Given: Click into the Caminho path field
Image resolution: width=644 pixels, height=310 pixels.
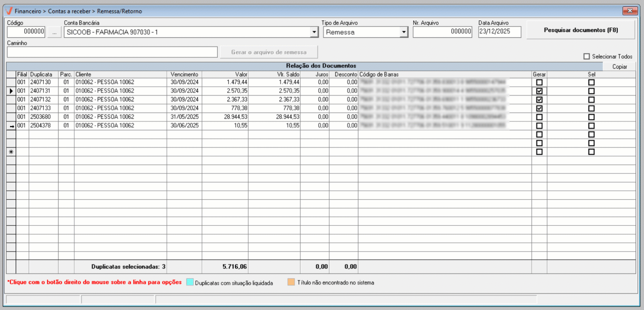Looking at the screenshot, I should (112, 52).
